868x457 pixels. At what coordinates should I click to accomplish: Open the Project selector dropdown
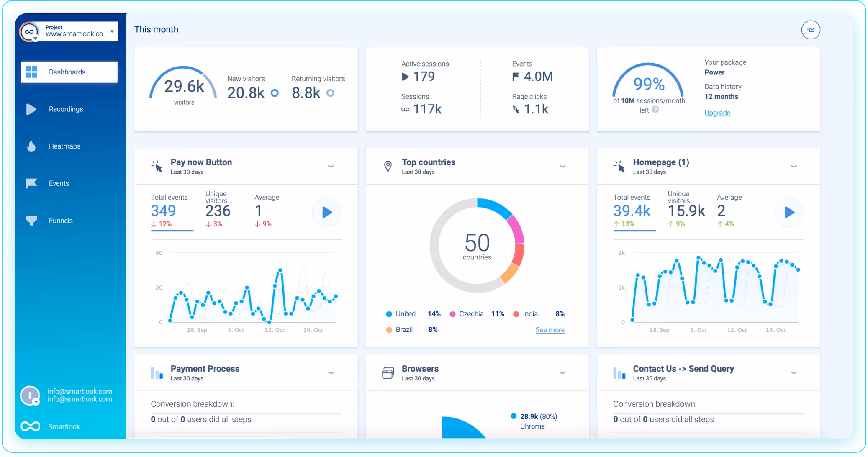pos(112,32)
